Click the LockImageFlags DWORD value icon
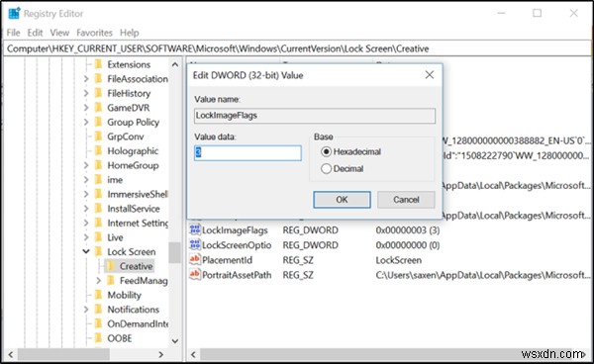Screen dimensions: 594x364 (195, 229)
